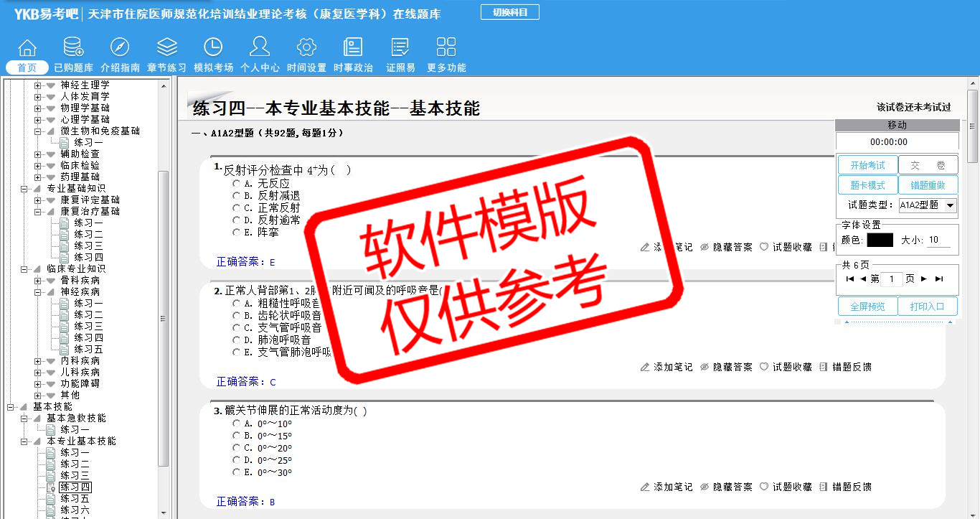Click the font size 大小 input field

tap(938, 240)
